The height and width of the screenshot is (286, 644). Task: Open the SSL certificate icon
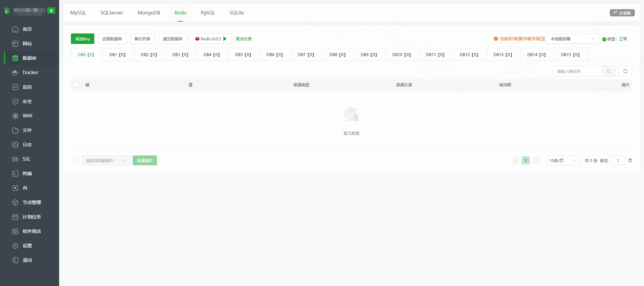[x=15, y=159]
